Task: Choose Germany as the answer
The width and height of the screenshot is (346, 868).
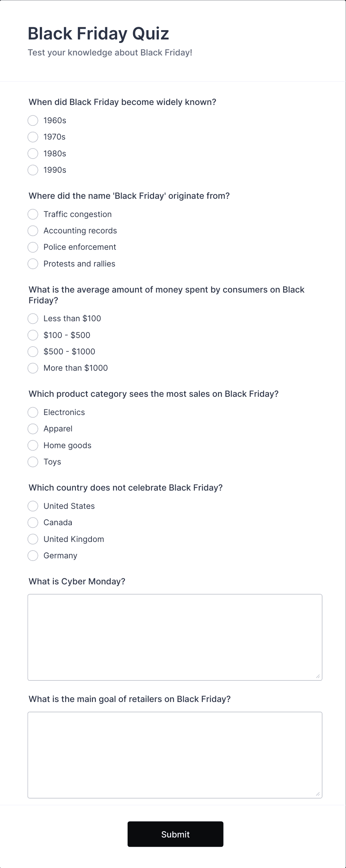Action: tap(33, 556)
